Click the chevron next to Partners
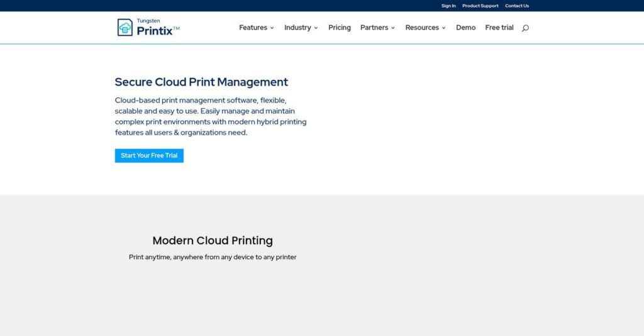This screenshot has width=644, height=336. [393, 28]
